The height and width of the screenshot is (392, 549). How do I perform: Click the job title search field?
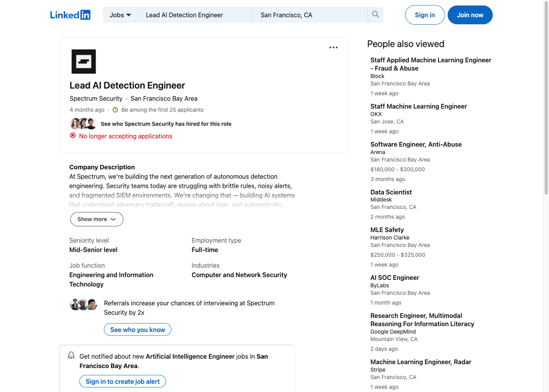(x=196, y=15)
